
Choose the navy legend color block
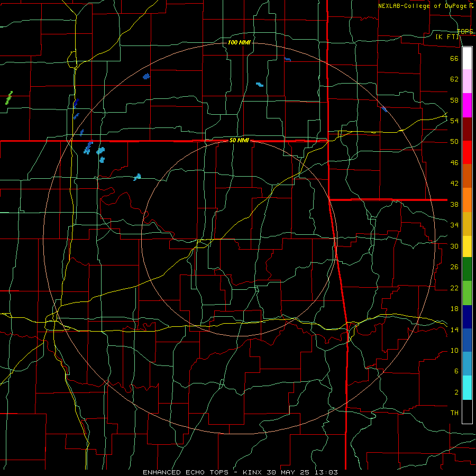[x=467, y=317]
